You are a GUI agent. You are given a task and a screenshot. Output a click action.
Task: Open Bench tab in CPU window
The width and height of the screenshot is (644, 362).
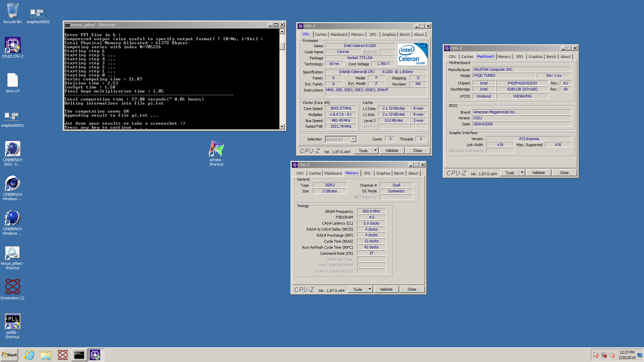tap(405, 35)
